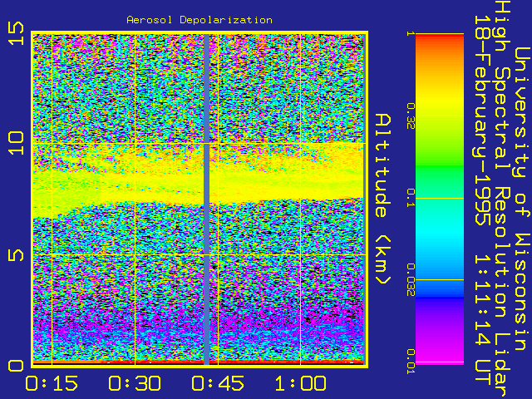The width and height of the screenshot is (532, 399).
Task: Click the '0.1' colorbar scale label
Action: tap(411, 198)
